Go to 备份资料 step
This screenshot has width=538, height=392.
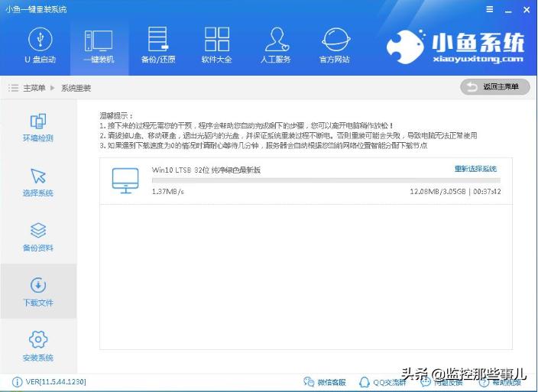point(38,237)
